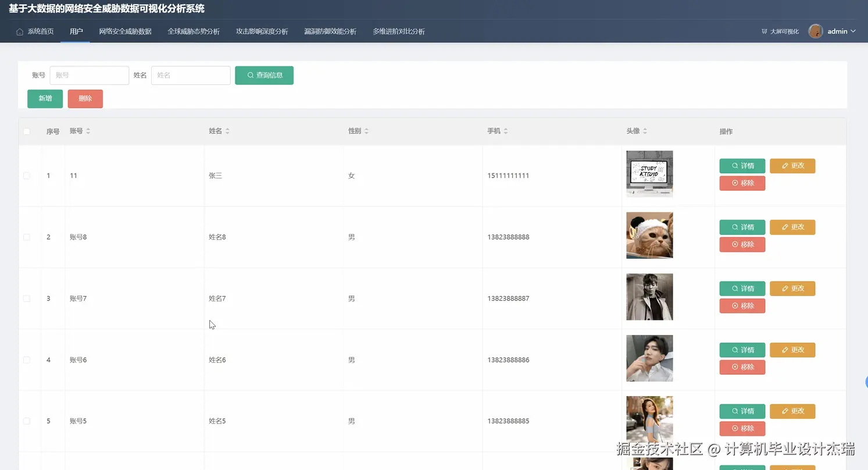Image resolution: width=868 pixels, height=470 pixels.
Task: Open the cat avatar of 账号8
Action: point(649,236)
